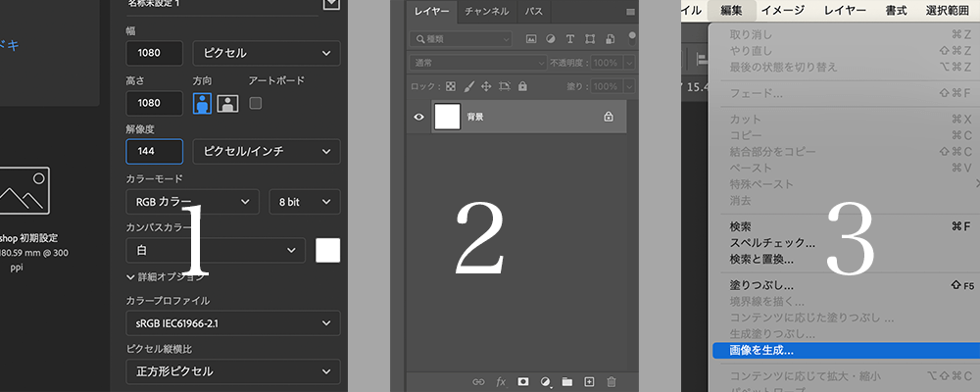
Task: Select the landscape orientation icon
Action: 227,103
